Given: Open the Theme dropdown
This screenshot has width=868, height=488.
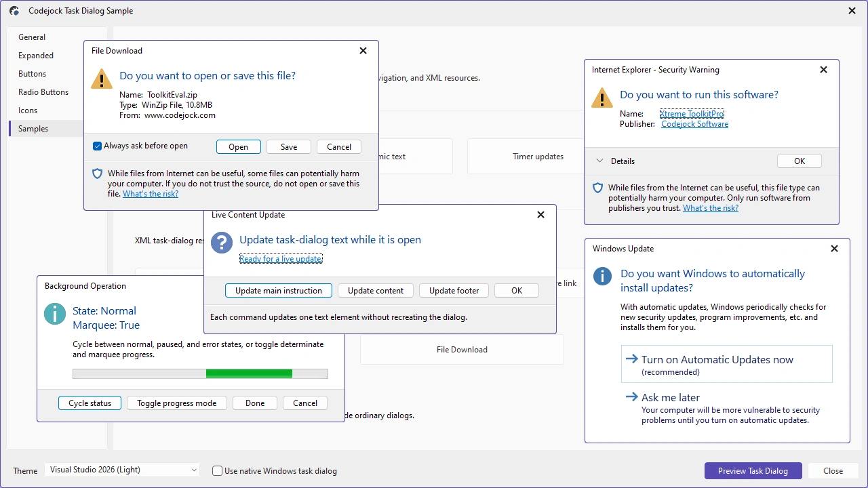Looking at the screenshot, I should click(x=123, y=470).
